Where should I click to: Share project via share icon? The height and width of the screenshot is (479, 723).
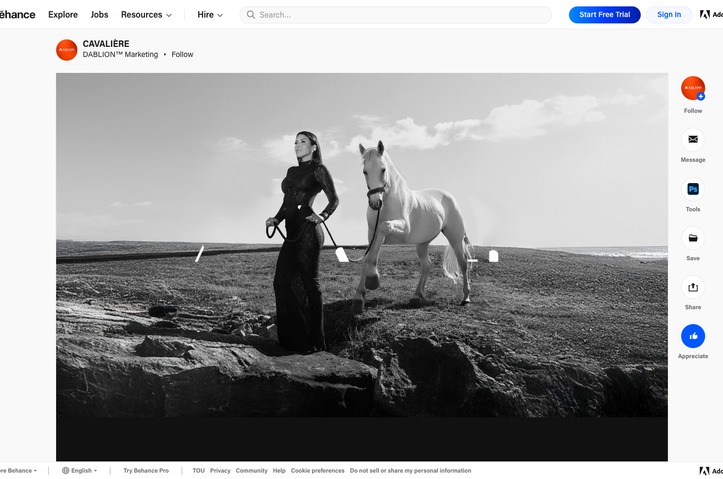tap(693, 287)
